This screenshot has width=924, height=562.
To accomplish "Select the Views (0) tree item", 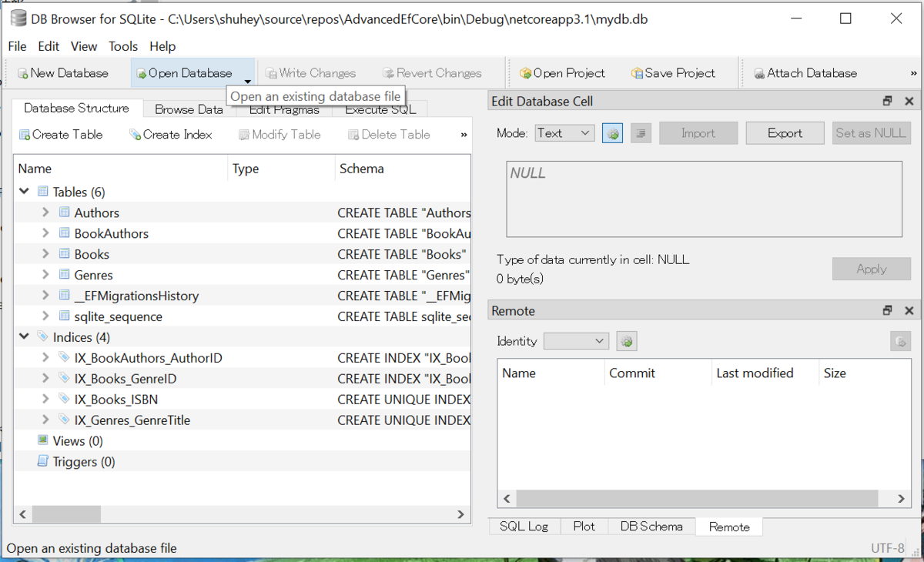I will 78,441.
